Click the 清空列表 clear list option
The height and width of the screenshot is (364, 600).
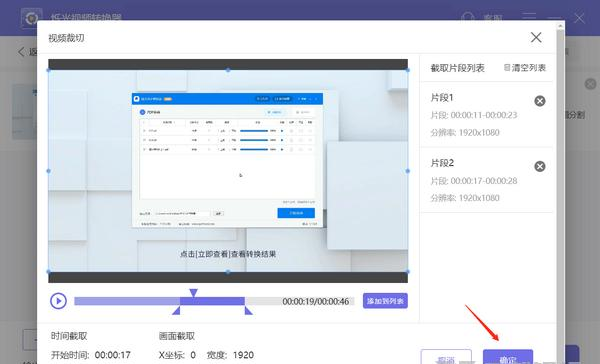point(525,68)
